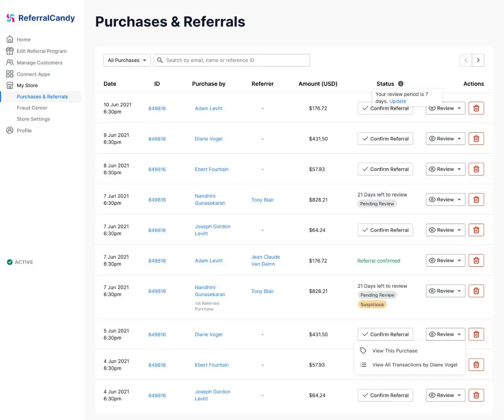Click the search magnifier icon
The height and width of the screenshot is (420, 504).
click(160, 60)
